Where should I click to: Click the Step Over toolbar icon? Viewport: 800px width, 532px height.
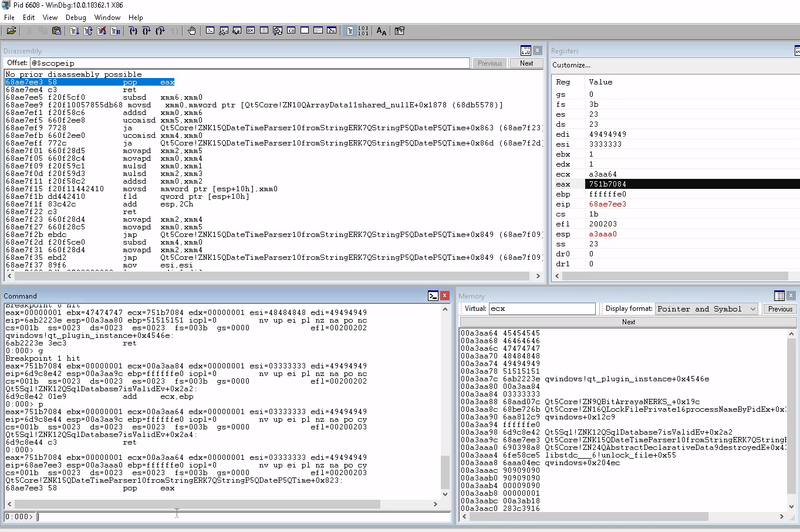click(147, 31)
